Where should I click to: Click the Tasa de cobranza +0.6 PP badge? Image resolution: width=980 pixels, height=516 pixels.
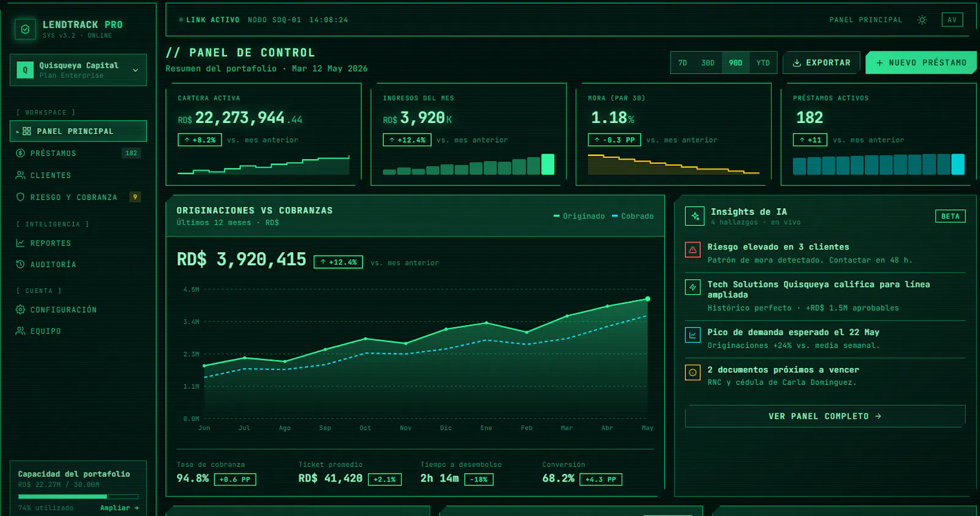[x=235, y=479]
